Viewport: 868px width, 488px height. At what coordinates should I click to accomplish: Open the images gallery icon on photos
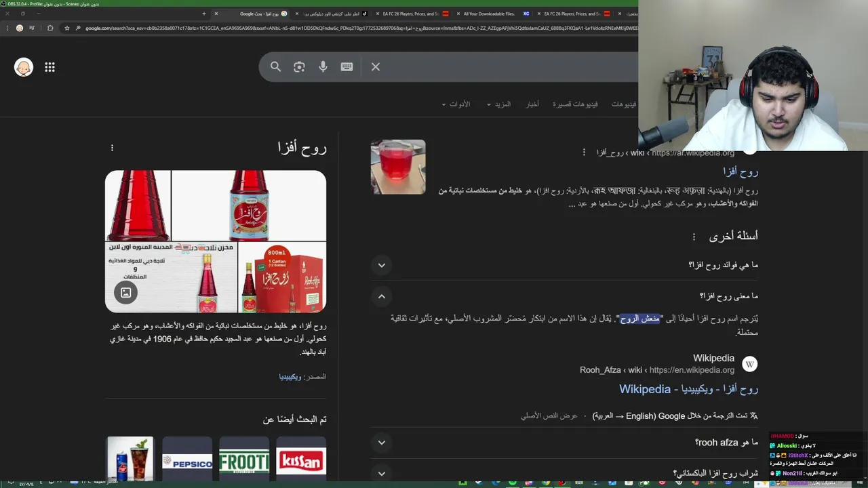[x=125, y=293]
